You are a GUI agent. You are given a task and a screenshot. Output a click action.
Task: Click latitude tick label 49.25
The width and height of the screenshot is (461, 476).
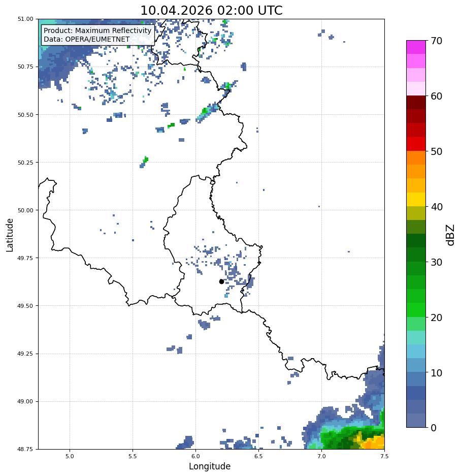pos(25,354)
